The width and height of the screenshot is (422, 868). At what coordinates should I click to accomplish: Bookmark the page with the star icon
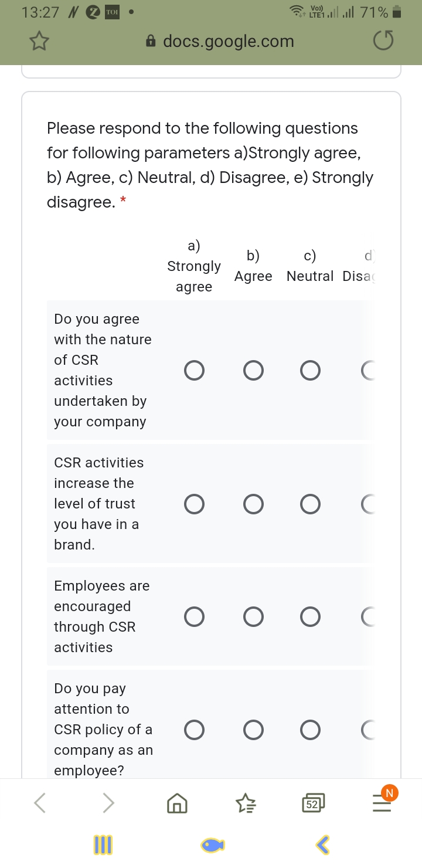[38, 41]
